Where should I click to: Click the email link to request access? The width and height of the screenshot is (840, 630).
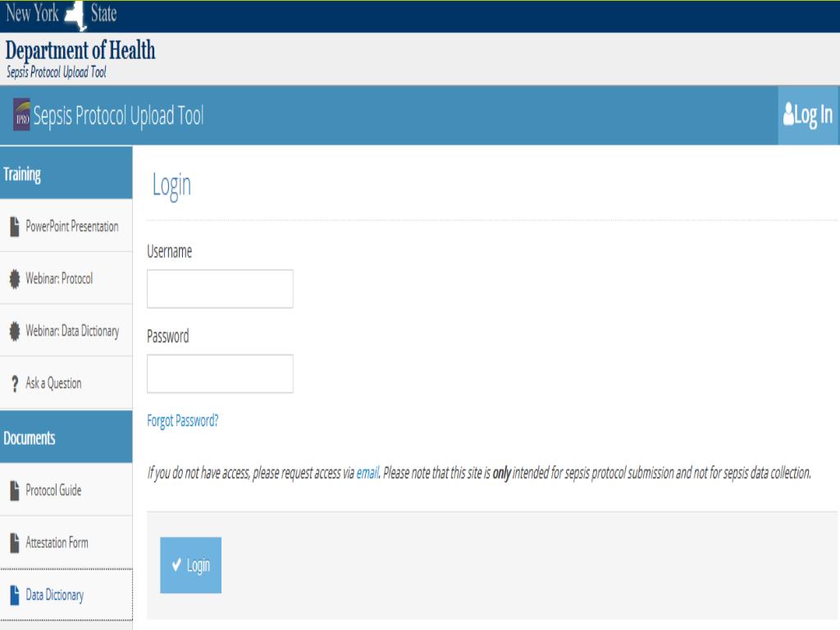pos(367,473)
